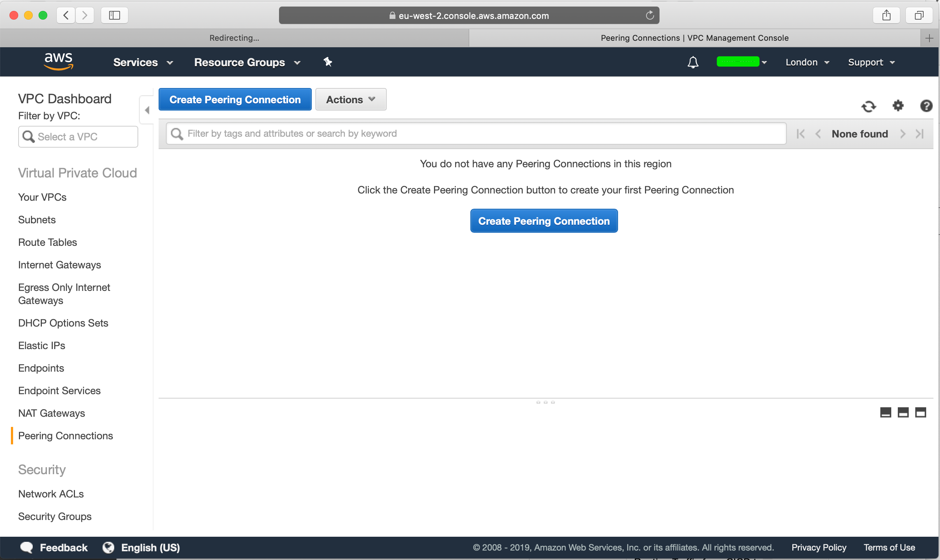
Task: Open a new Safari tab
Action: tap(929, 38)
